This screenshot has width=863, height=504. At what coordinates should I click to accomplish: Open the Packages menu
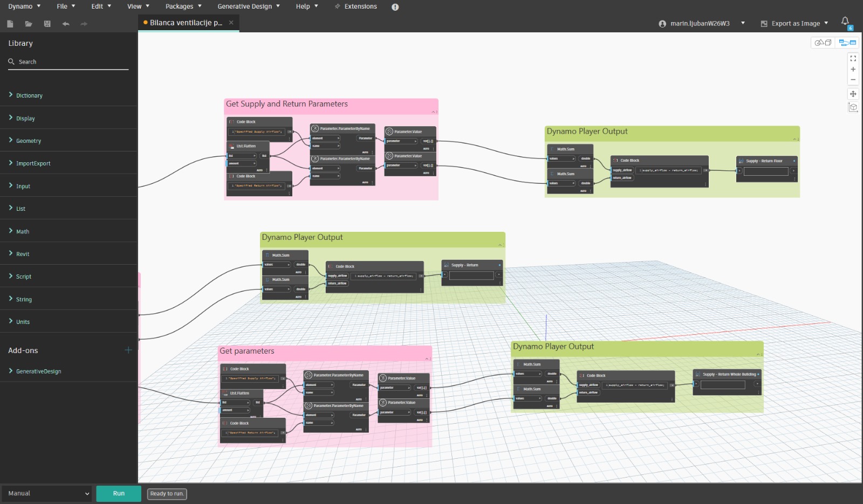[x=183, y=6]
